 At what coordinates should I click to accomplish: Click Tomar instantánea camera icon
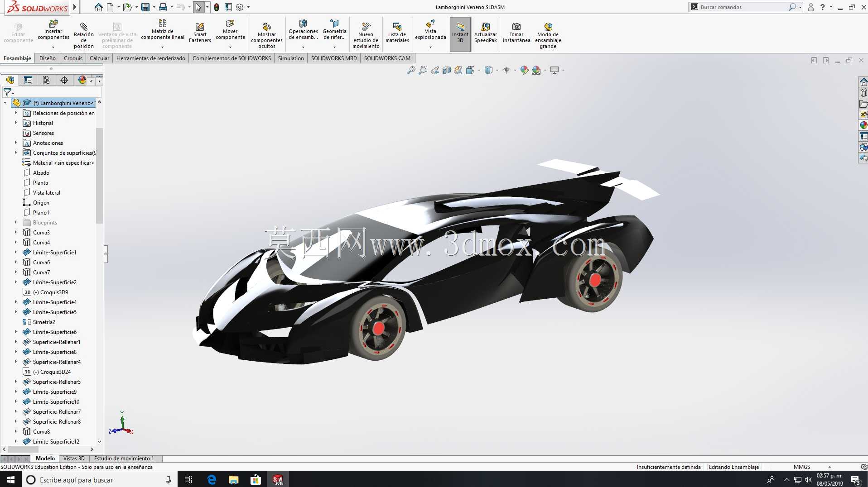516,27
